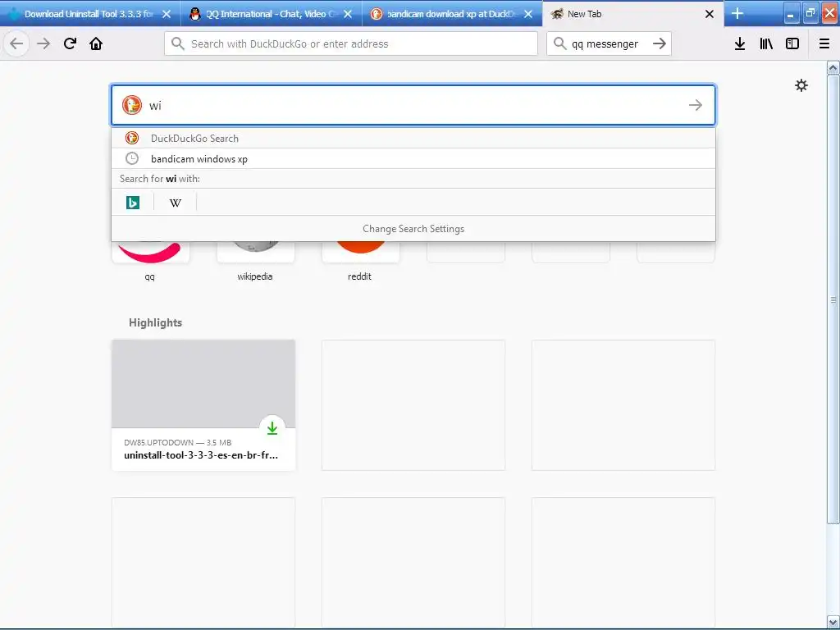Click the DuckDuckGo logo in search field
The height and width of the screenshot is (630, 840).
tap(132, 105)
